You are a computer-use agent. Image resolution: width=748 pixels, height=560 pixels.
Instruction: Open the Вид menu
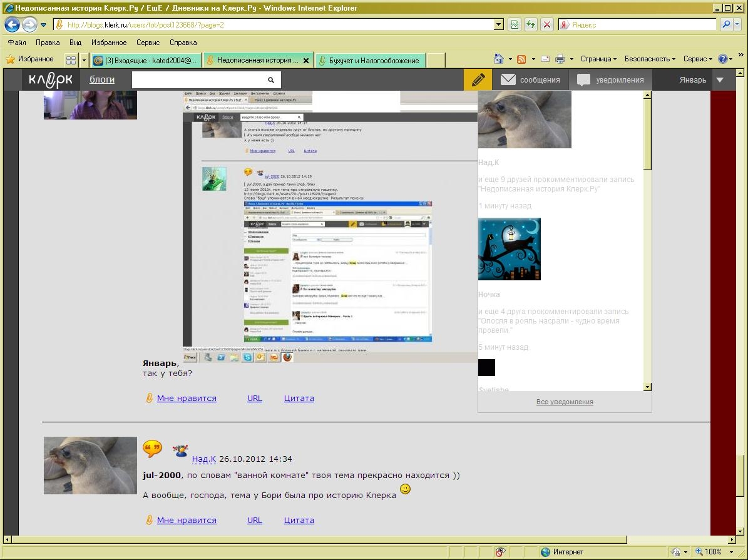[x=75, y=43]
